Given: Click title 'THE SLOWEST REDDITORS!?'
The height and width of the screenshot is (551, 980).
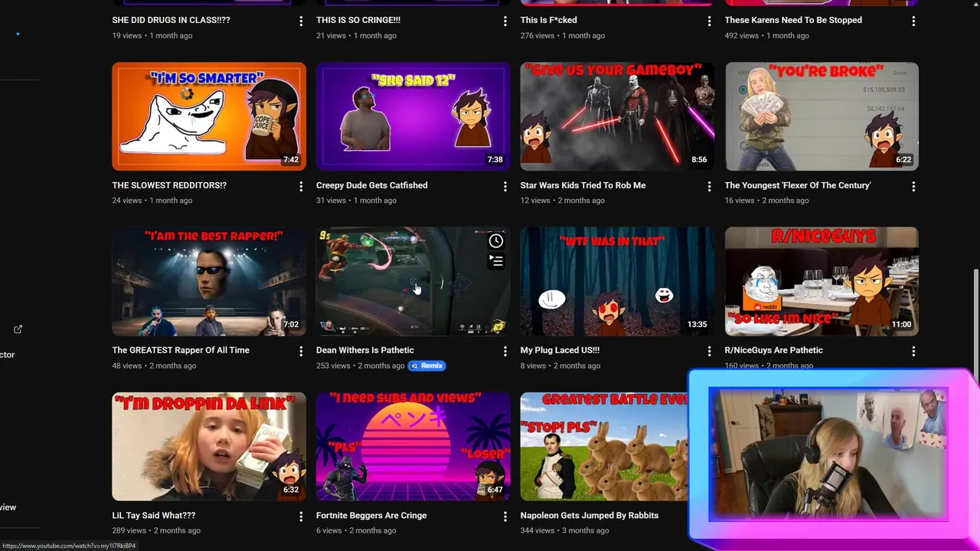Looking at the screenshot, I should pyautogui.click(x=169, y=185).
